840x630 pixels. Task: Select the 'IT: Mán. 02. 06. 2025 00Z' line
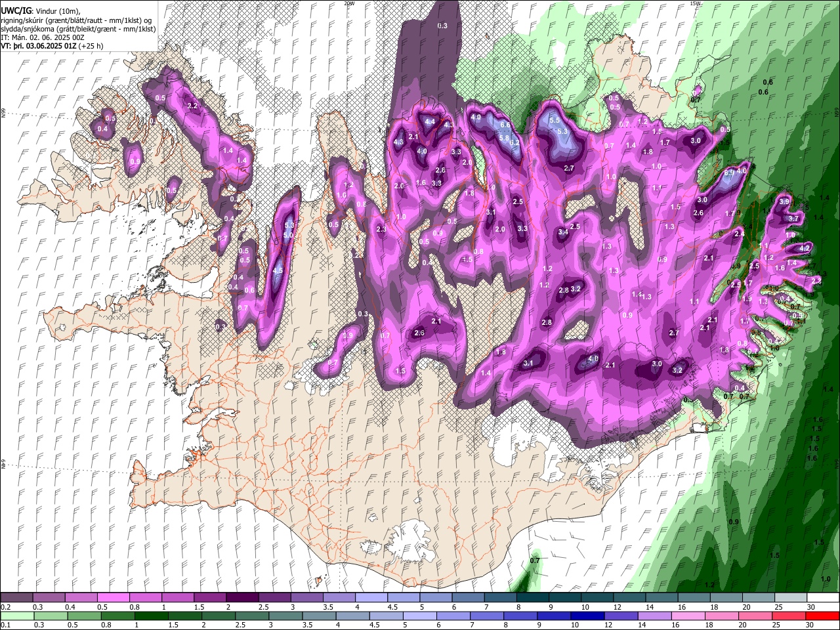pyautogui.click(x=43, y=37)
